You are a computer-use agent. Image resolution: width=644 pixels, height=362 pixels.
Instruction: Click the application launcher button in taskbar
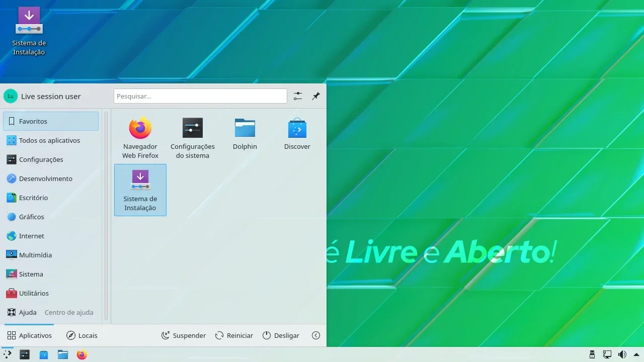pos(8,355)
